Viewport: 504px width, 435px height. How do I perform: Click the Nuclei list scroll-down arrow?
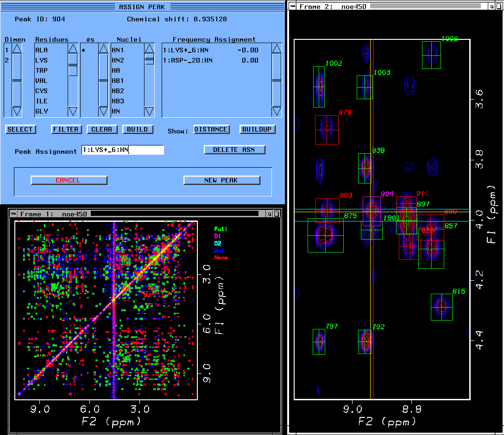pos(149,111)
